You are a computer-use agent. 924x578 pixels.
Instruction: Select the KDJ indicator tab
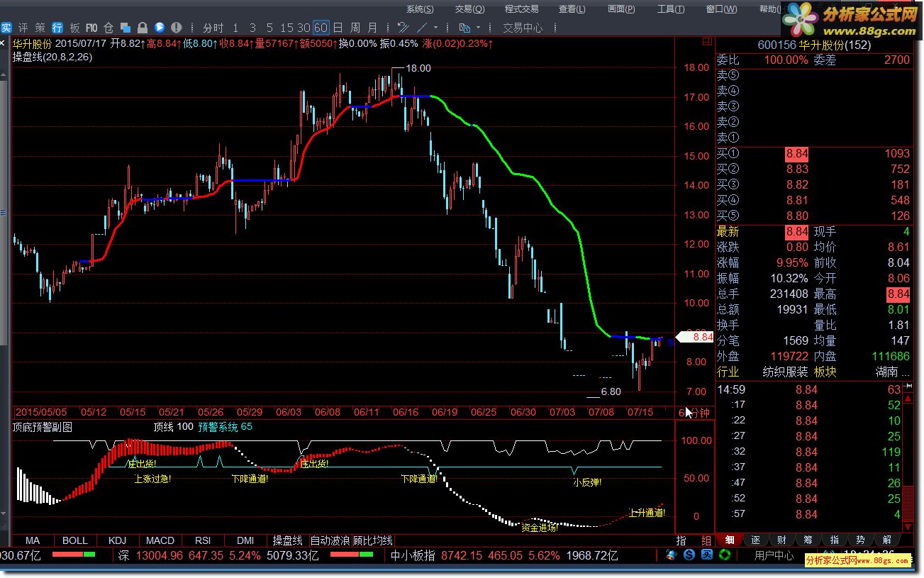point(118,540)
